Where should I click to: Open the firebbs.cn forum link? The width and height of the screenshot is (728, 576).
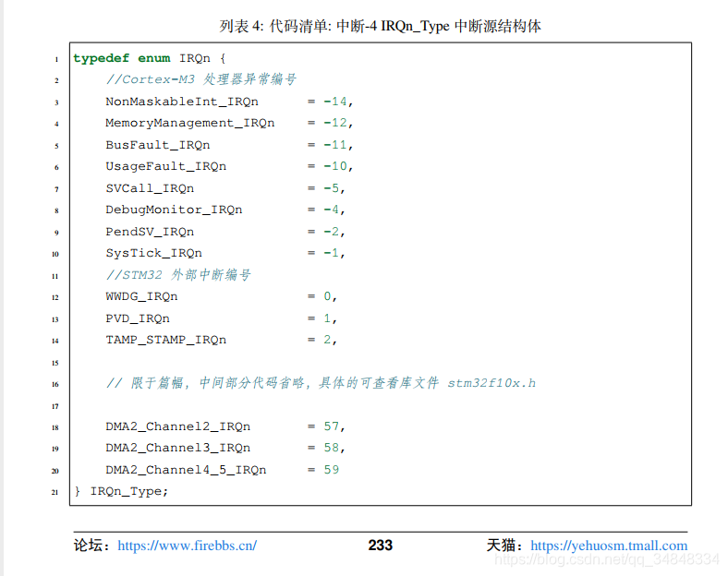pyautogui.click(x=188, y=546)
